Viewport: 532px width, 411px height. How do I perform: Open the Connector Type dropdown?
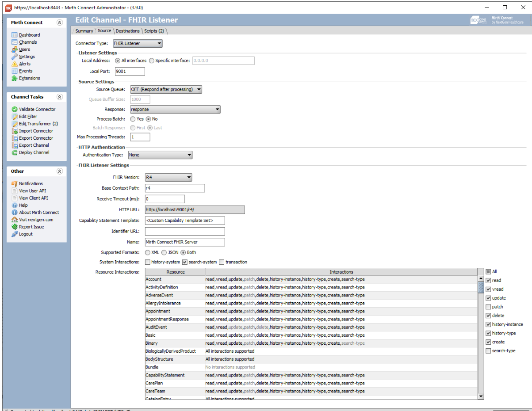coord(137,43)
